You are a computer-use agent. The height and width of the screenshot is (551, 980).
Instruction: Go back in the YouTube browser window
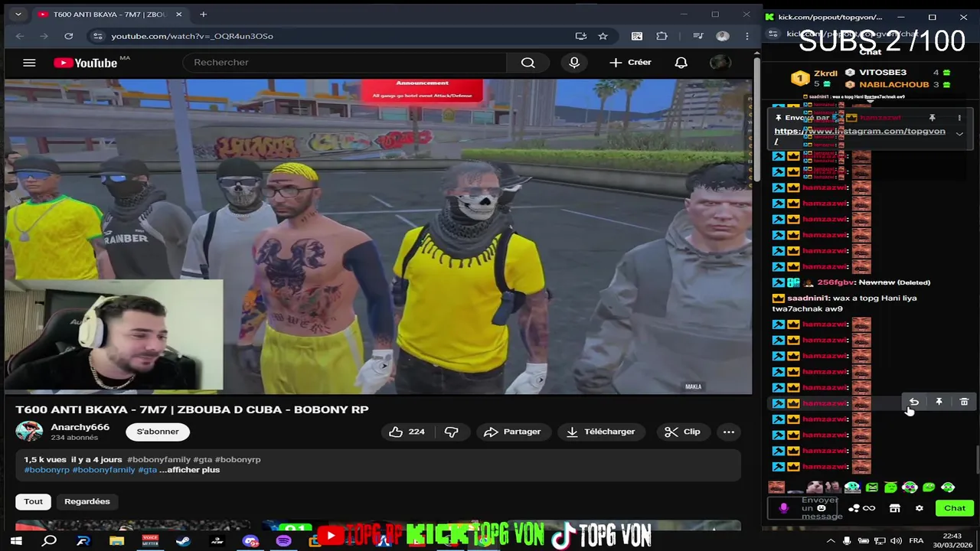tap(20, 36)
